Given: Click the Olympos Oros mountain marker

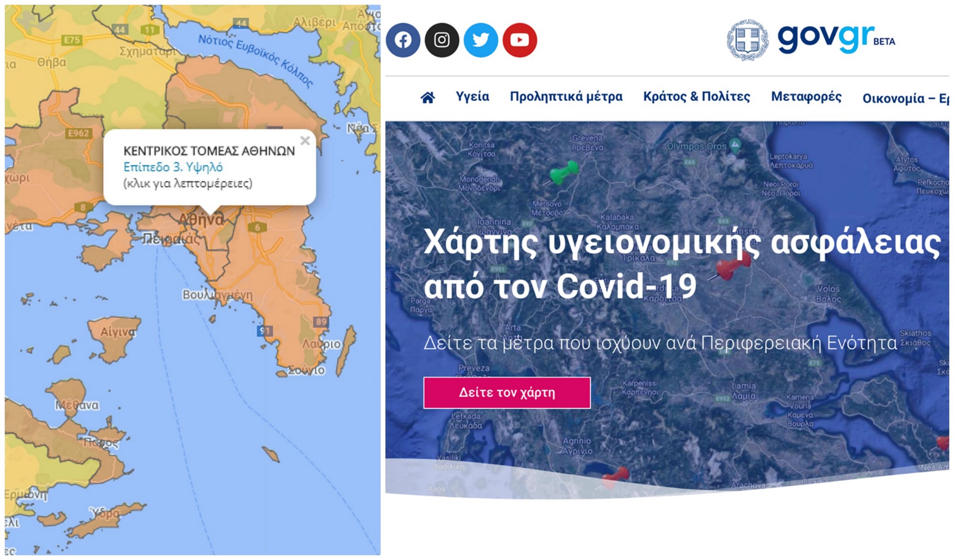Looking at the screenshot, I should pos(735,145).
